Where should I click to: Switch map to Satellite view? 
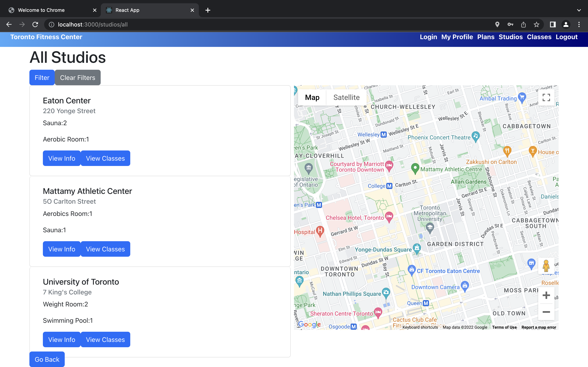point(346,98)
